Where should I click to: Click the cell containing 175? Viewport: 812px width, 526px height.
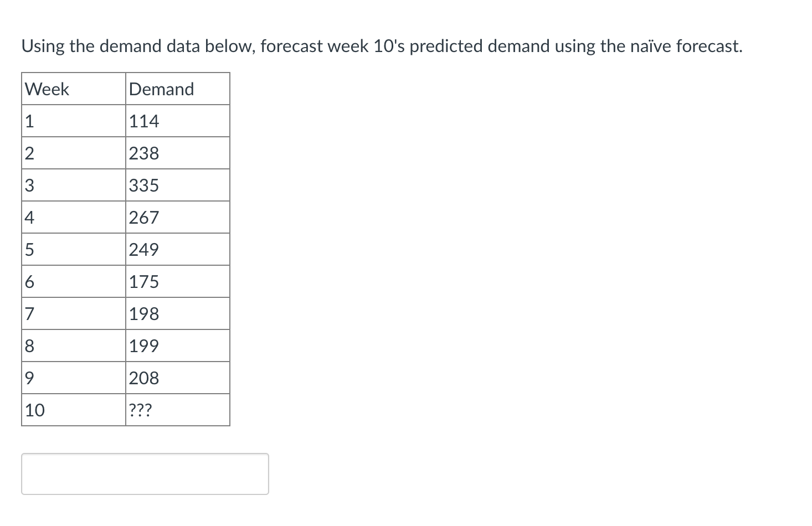tap(177, 281)
